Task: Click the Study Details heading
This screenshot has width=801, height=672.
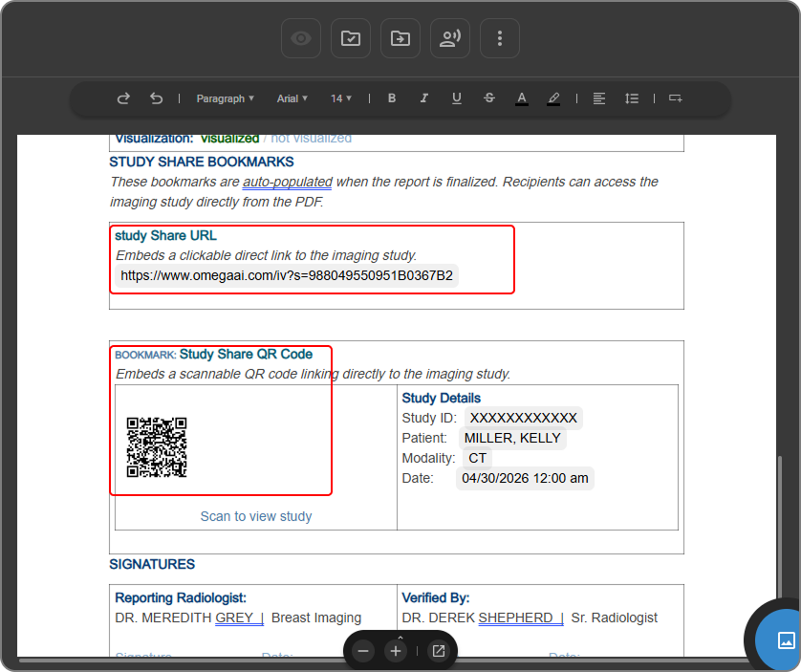Action: click(442, 398)
